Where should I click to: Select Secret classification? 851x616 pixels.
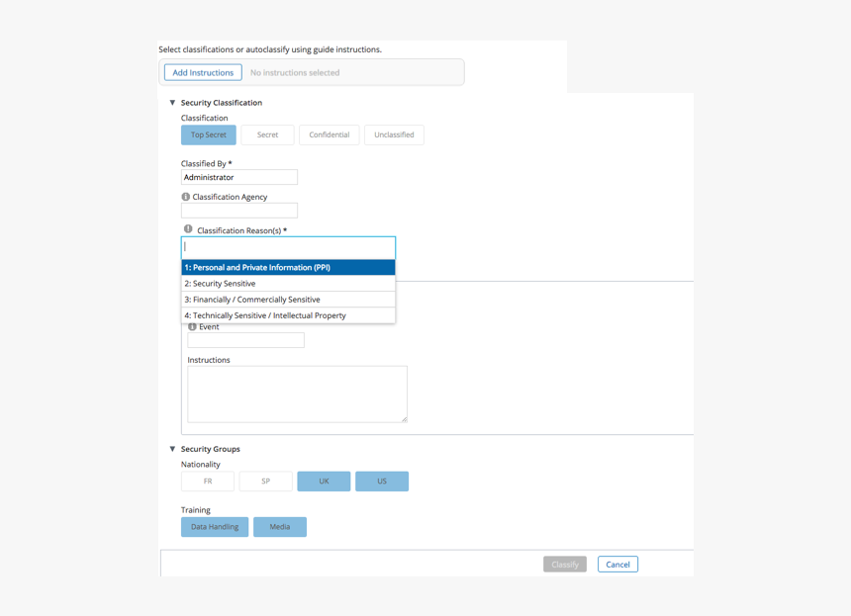[267, 134]
